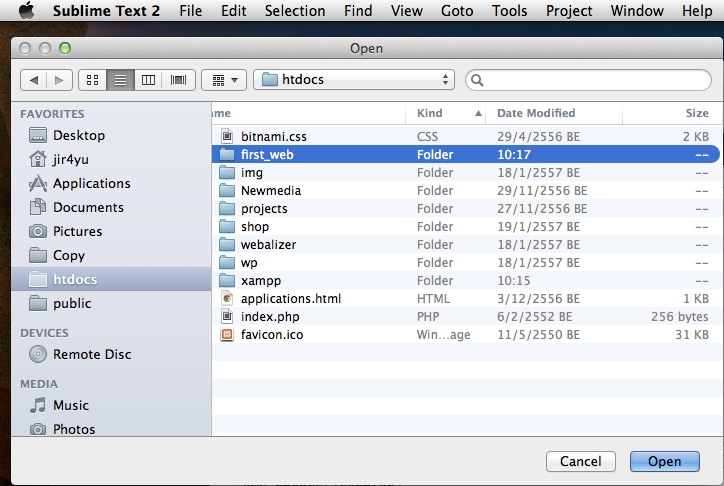Select the Newmedia folder
The image size is (724, 486).
(x=466, y=191)
